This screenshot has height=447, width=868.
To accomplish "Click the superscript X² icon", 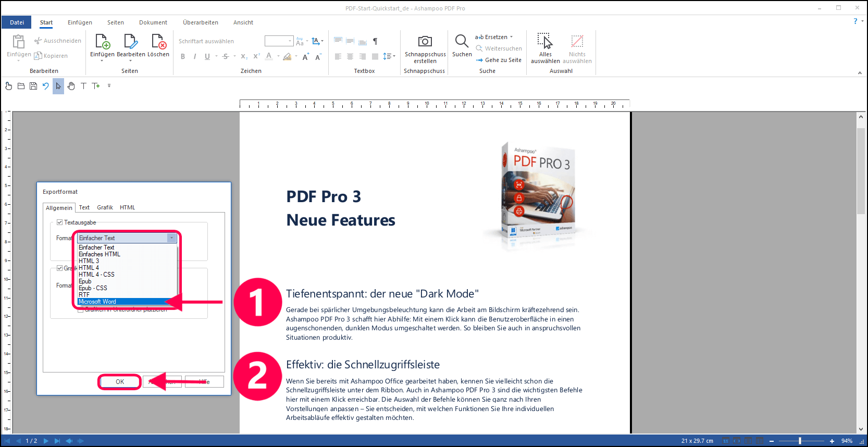I will (256, 56).
